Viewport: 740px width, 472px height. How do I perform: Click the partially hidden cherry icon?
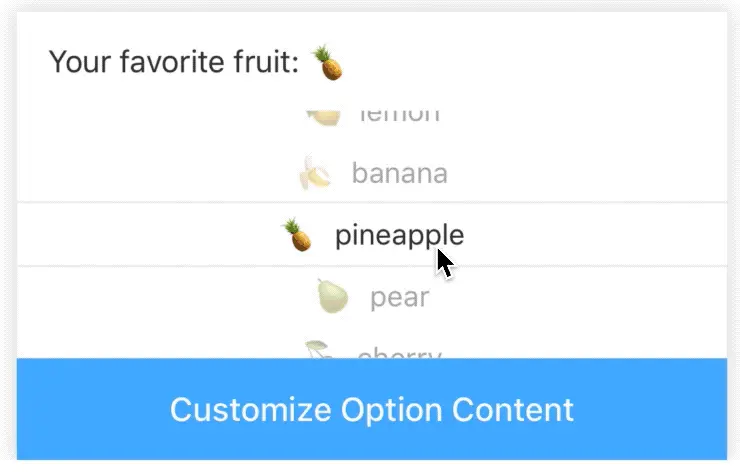[320, 349]
